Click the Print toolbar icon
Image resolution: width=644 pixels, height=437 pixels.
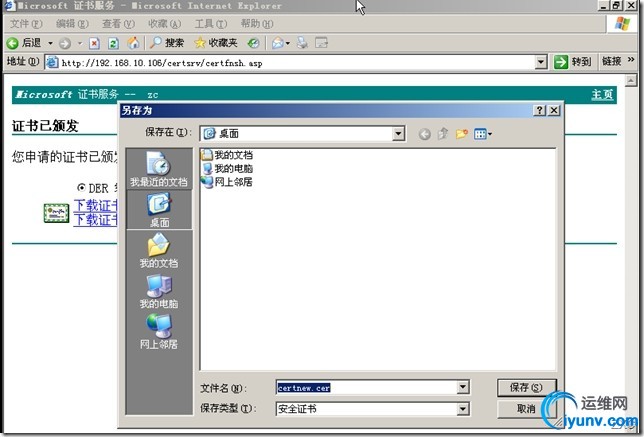point(302,43)
